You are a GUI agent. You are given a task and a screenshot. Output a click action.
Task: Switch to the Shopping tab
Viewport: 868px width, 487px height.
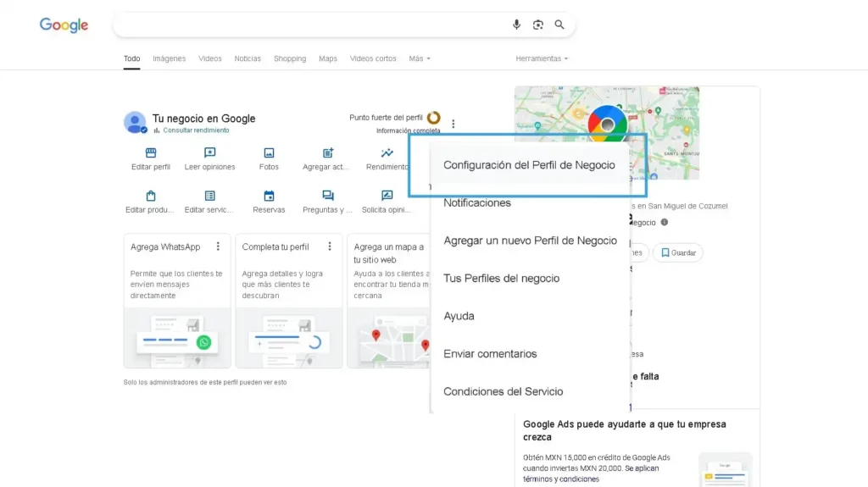[290, 58]
